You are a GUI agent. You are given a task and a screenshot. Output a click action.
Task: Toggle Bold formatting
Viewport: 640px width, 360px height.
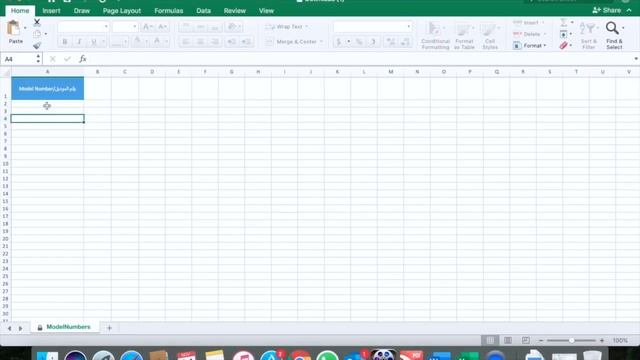[x=64, y=42]
